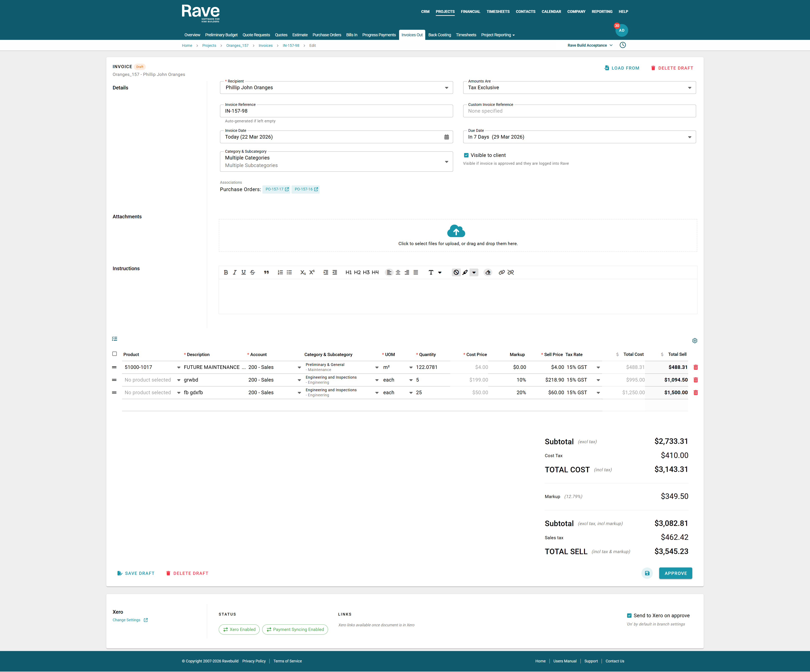This screenshot has height=672, width=810.
Task: Click the insert link icon
Action: click(501, 272)
